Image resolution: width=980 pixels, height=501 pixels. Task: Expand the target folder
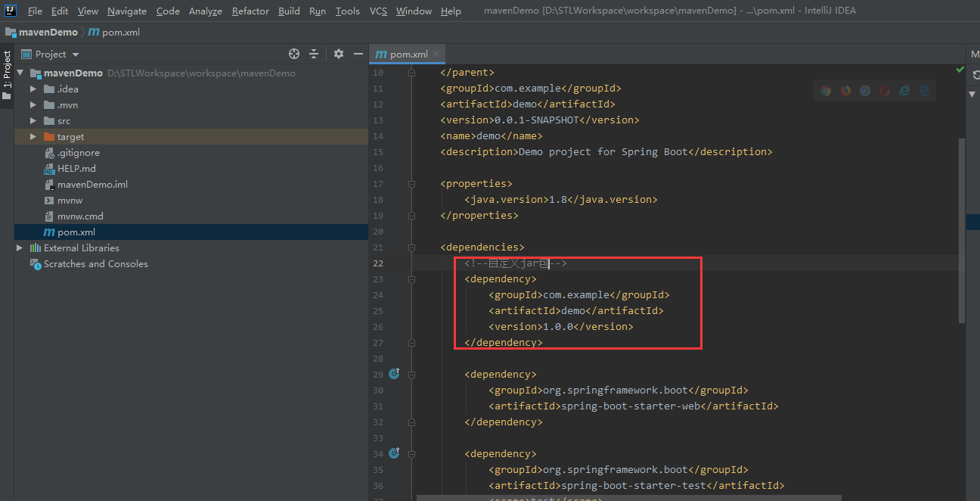pyautogui.click(x=33, y=137)
